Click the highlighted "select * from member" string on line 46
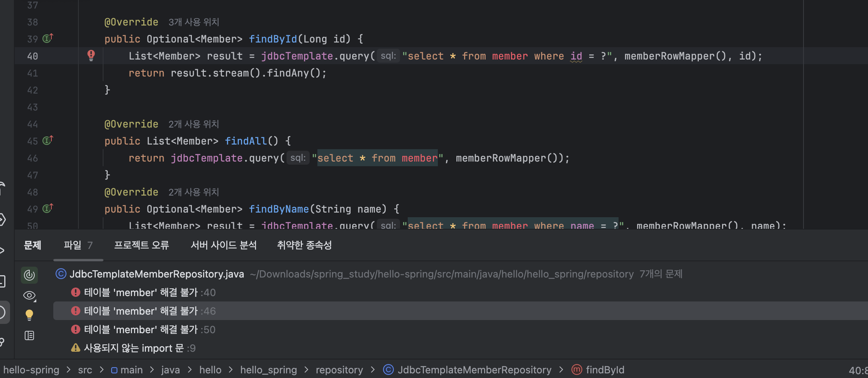The width and height of the screenshot is (868, 378). click(x=377, y=158)
